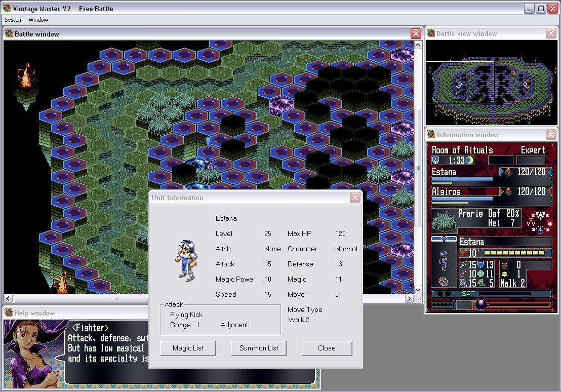Click the "Room of Rituals" map name
561x392 pixels.
pyautogui.click(x=462, y=150)
